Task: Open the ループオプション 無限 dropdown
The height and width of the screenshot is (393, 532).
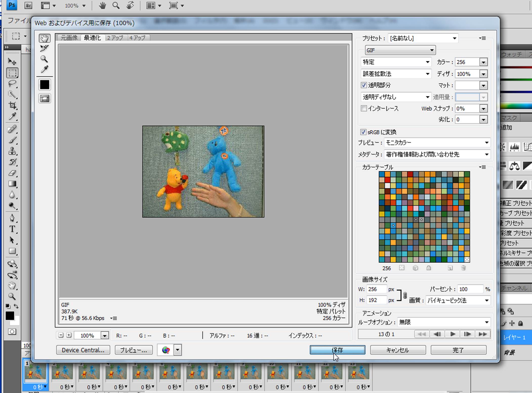Action: click(443, 322)
